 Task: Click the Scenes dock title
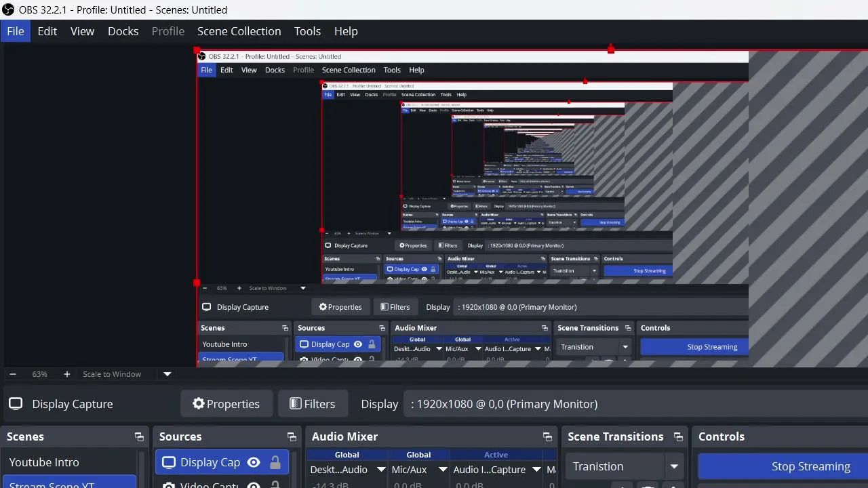coord(25,436)
